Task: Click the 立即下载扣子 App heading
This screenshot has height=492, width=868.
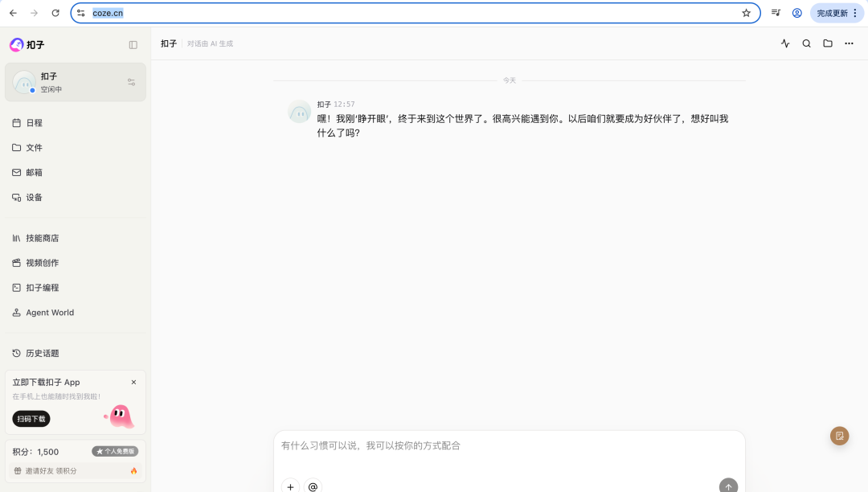Action: coord(46,383)
